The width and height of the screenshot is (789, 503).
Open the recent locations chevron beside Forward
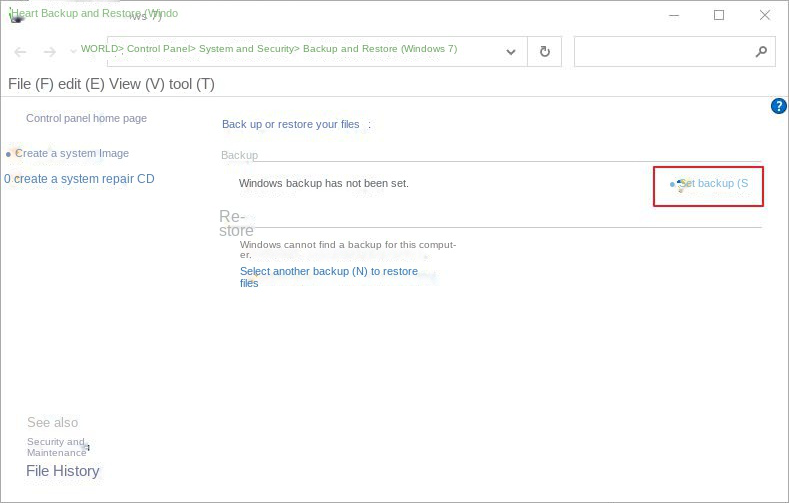(x=73, y=52)
